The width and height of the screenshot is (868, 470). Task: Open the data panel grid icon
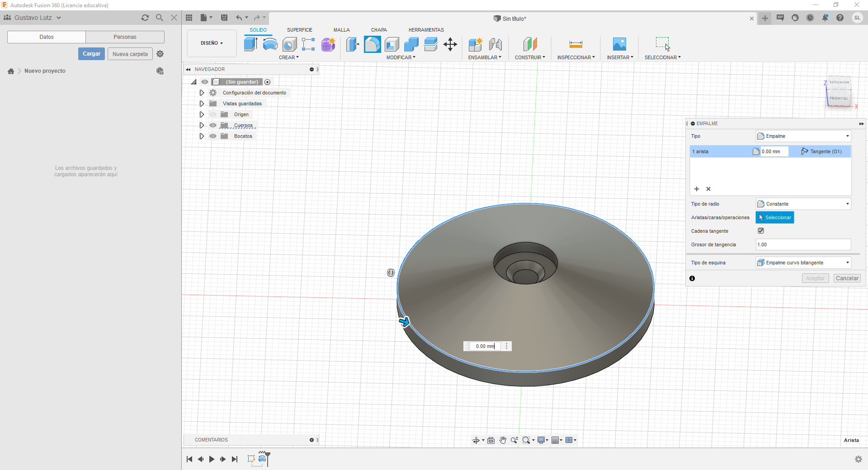189,18
